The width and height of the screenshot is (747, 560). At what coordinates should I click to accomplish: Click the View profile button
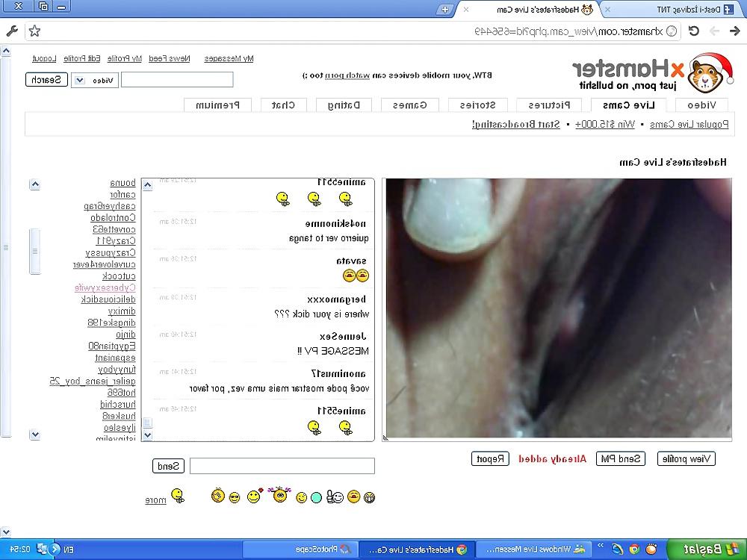point(686,458)
